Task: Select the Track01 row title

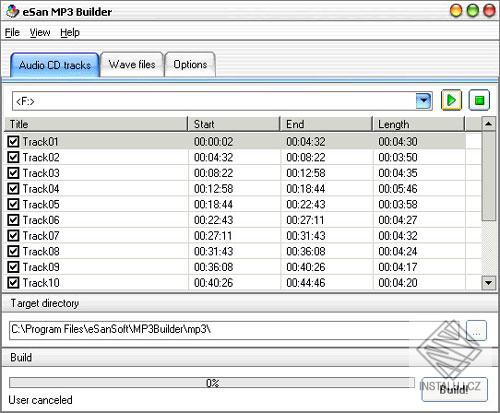Action: click(x=40, y=142)
